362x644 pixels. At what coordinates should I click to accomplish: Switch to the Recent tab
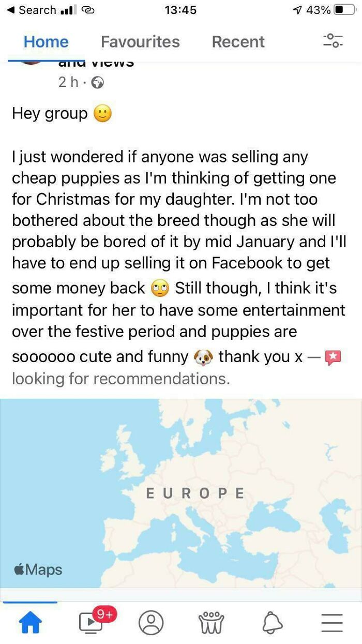point(238,41)
